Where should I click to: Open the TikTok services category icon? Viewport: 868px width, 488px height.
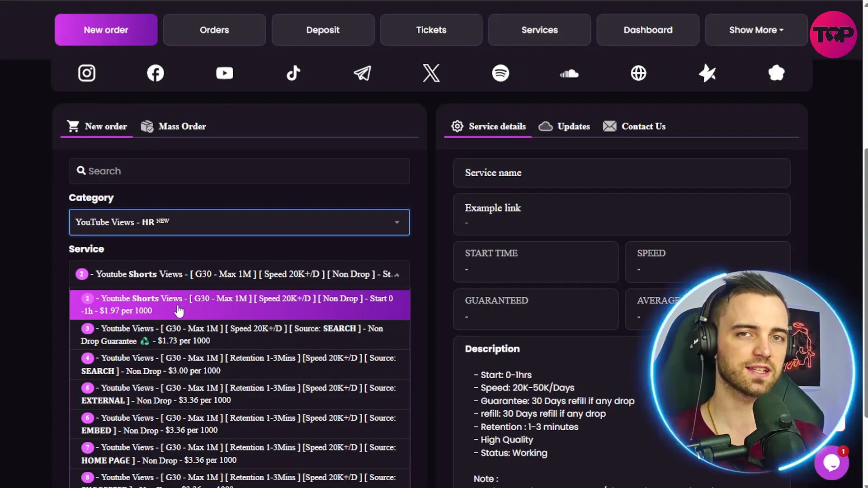click(293, 73)
